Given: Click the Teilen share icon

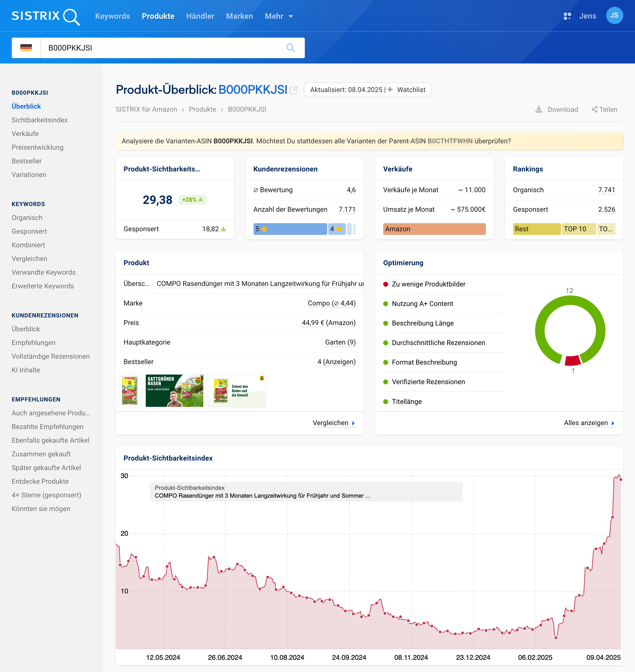Looking at the screenshot, I should pos(594,109).
